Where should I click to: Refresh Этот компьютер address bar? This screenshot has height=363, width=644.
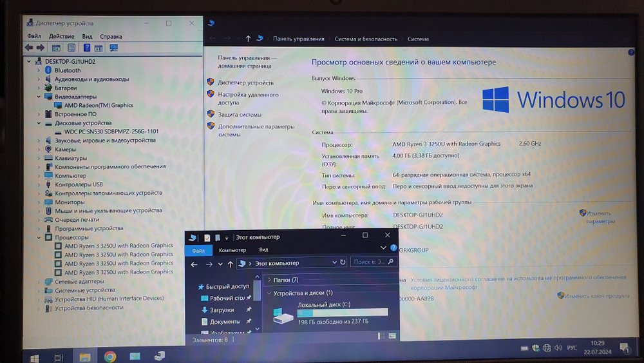click(343, 262)
